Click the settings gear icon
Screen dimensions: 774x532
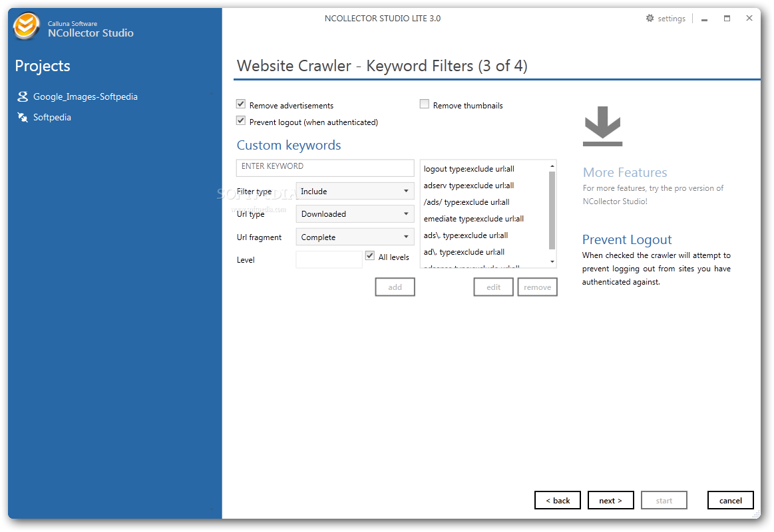coord(650,18)
